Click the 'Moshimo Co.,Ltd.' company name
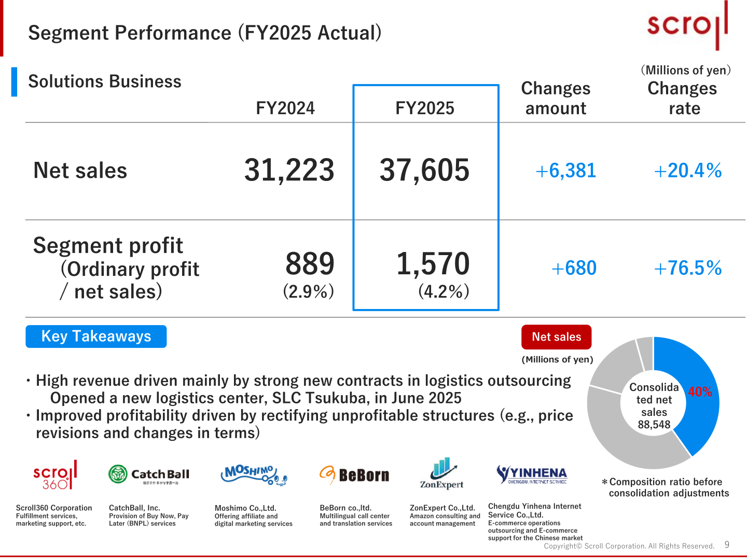The width and height of the screenshot is (747, 560). [x=245, y=508]
